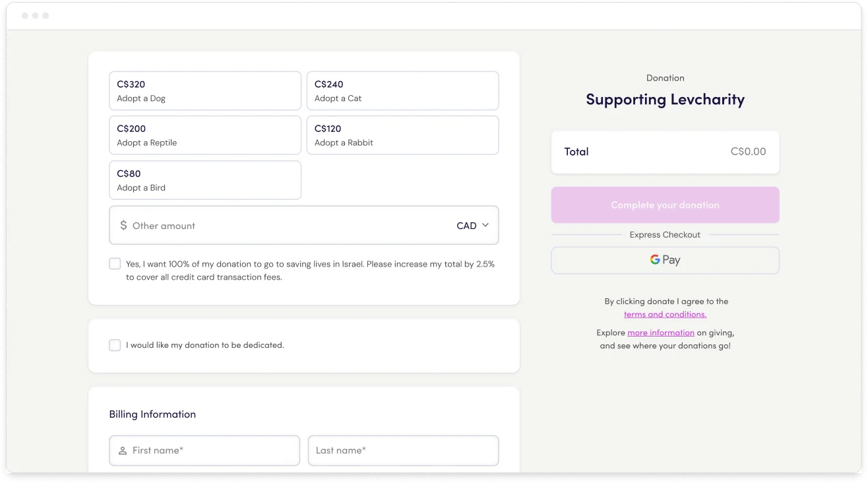868x483 pixels.
Task: Focus the Other amount input field
Action: tap(284, 226)
